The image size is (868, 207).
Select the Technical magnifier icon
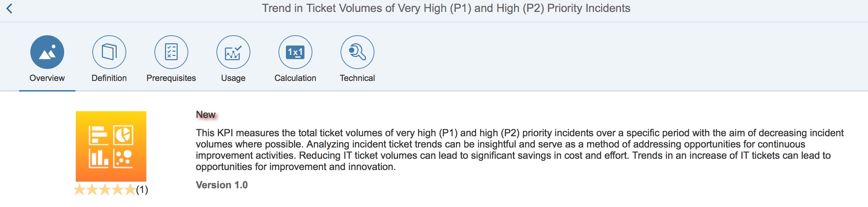coord(357,52)
